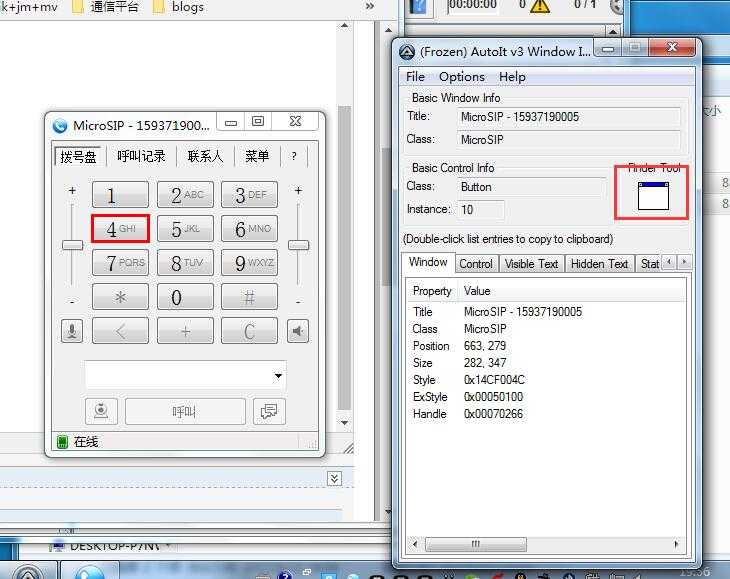This screenshot has height=579, width=730.
Task: Tap the 5 JKL dial key
Action: click(x=185, y=229)
